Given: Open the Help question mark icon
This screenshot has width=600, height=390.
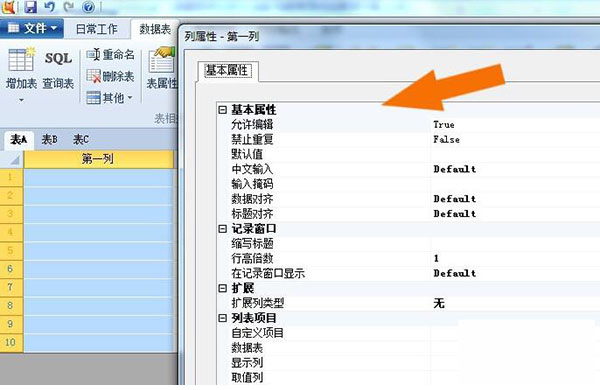Looking at the screenshot, I should 88,7.
